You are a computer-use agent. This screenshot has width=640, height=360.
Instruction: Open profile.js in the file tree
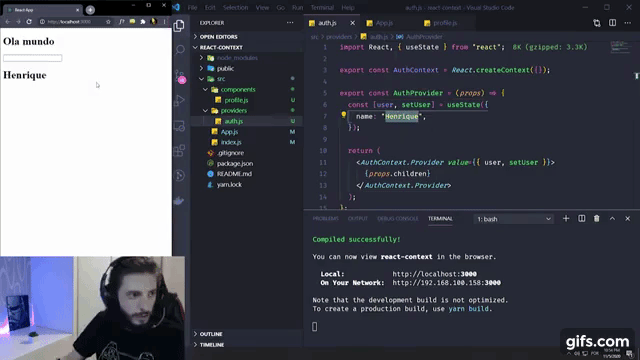(247, 100)
